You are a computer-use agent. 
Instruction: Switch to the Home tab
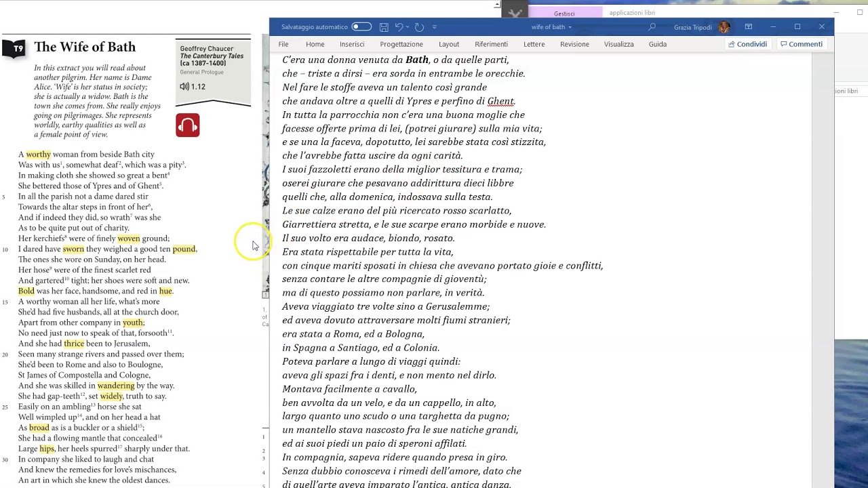(x=315, y=44)
